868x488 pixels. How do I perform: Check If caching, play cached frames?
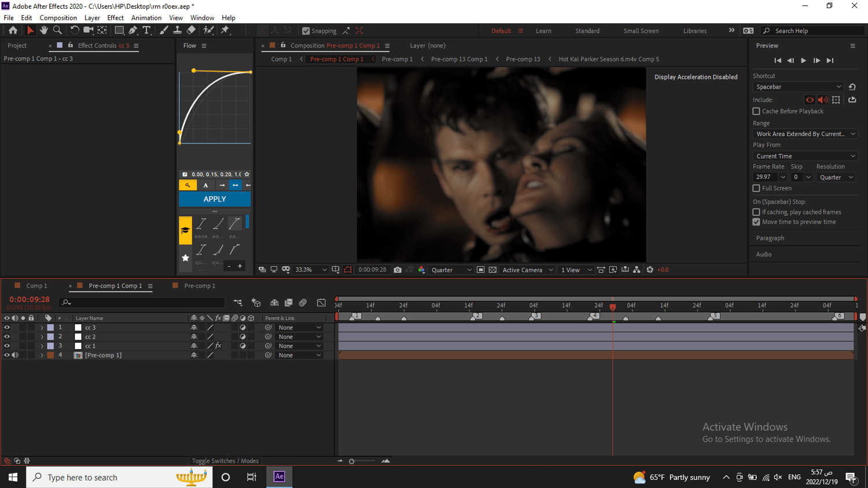click(x=756, y=212)
